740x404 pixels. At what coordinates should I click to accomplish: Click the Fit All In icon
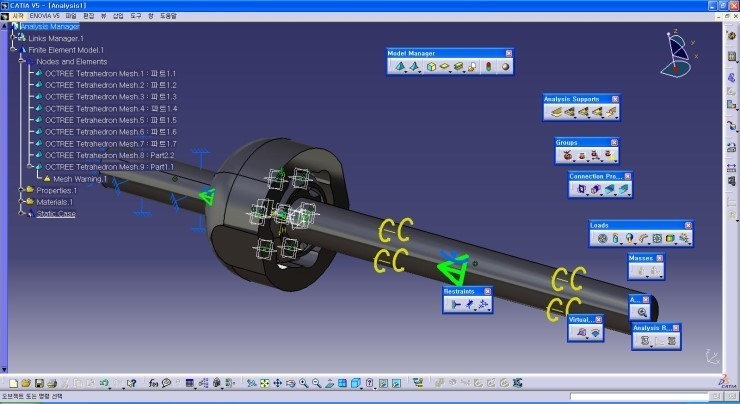click(265, 383)
